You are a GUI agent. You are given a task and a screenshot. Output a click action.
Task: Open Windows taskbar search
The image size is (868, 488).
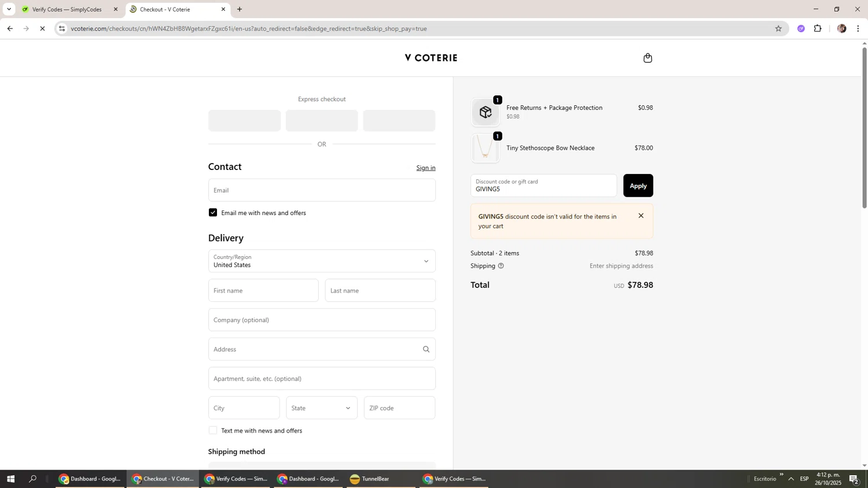click(x=33, y=479)
